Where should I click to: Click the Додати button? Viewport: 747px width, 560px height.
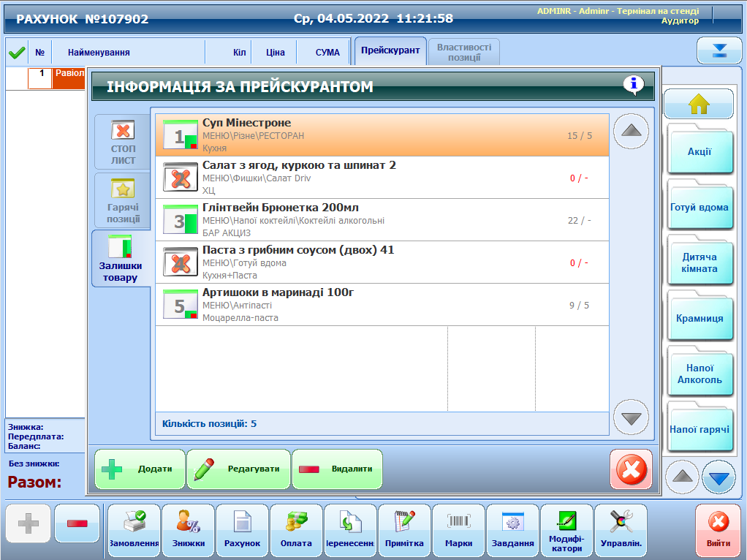coord(140,469)
